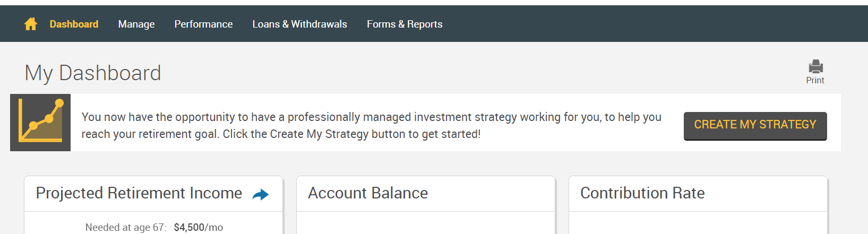Viewport: 868px width, 234px height.
Task: Click the printer icon
Action: (815, 66)
